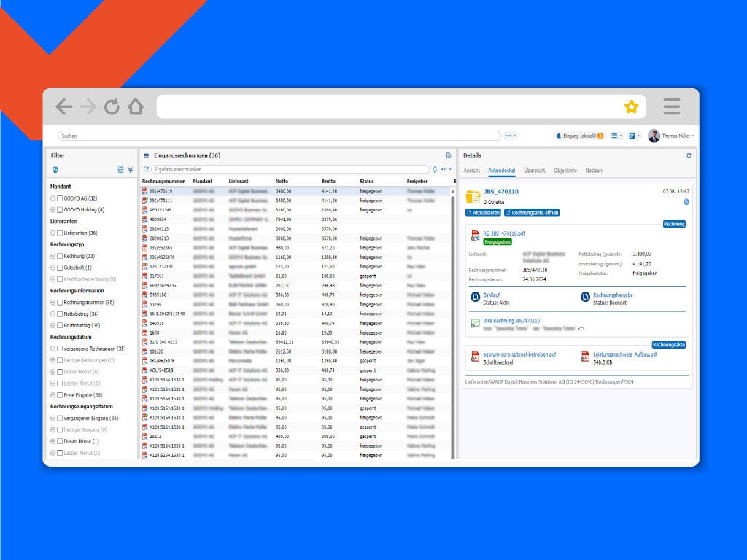Open the RE_JBS_470110.pdf link
The height and width of the screenshot is (560, 747).
(503, 233)
